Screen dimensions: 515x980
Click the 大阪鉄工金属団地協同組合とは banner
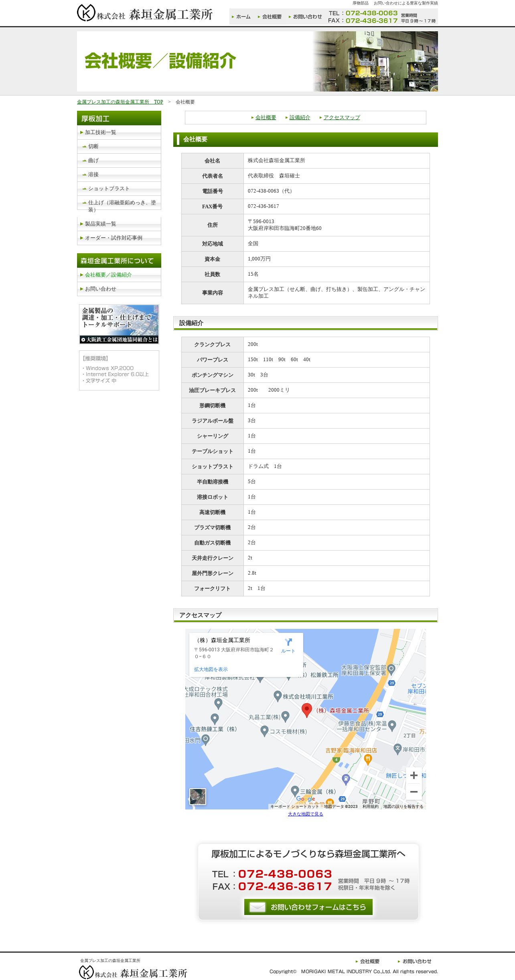click(119, 324)
